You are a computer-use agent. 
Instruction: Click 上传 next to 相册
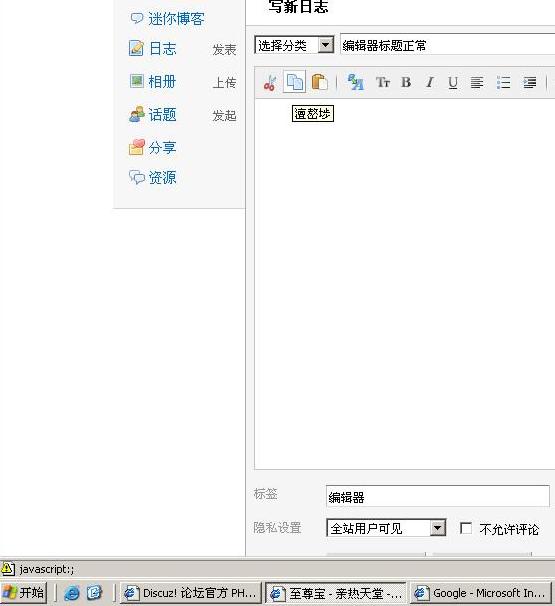click(225, 82)
